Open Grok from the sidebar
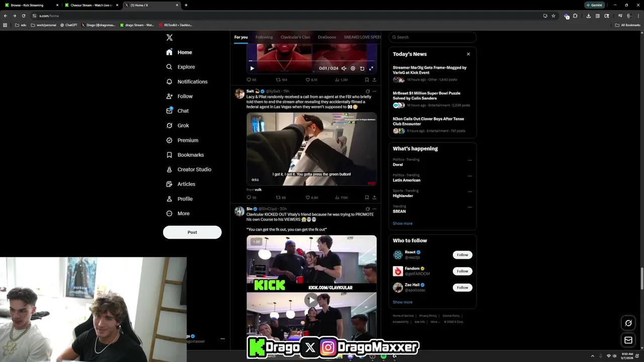644x362 pixels. click(x=177, y=125)
